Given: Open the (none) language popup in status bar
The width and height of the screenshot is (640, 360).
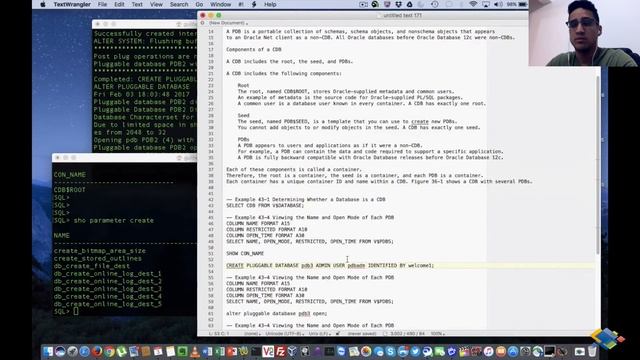Looking at the screenshot, I should [253, 333].
